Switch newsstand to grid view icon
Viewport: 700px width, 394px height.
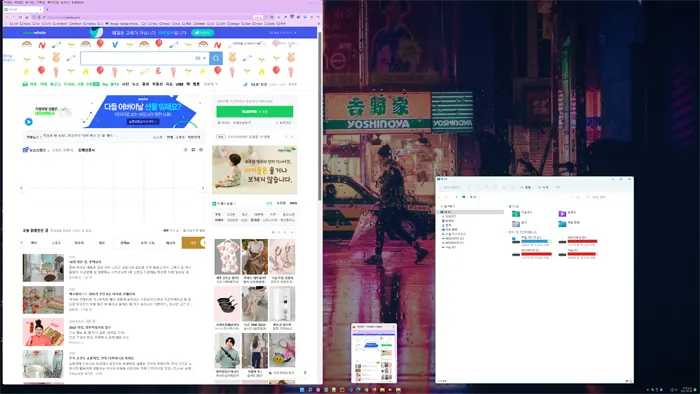[x=193, y=150]
